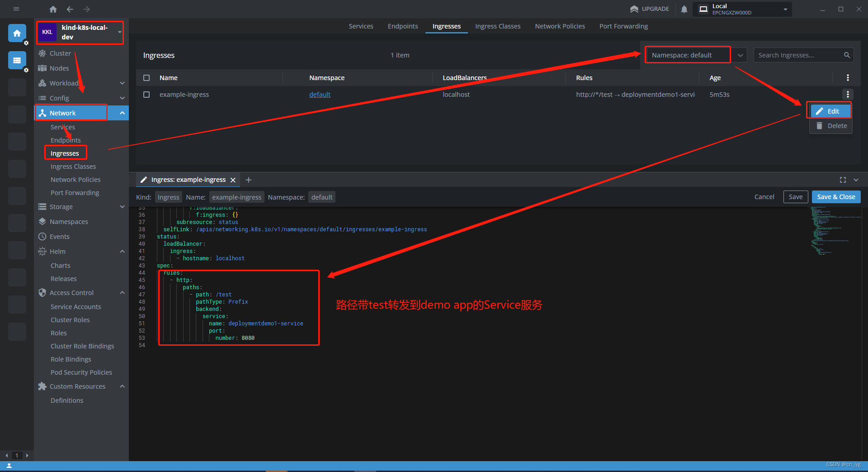Switch to the Services tab
The height and width of the screenshot is (472, 868).
point(361,26)
